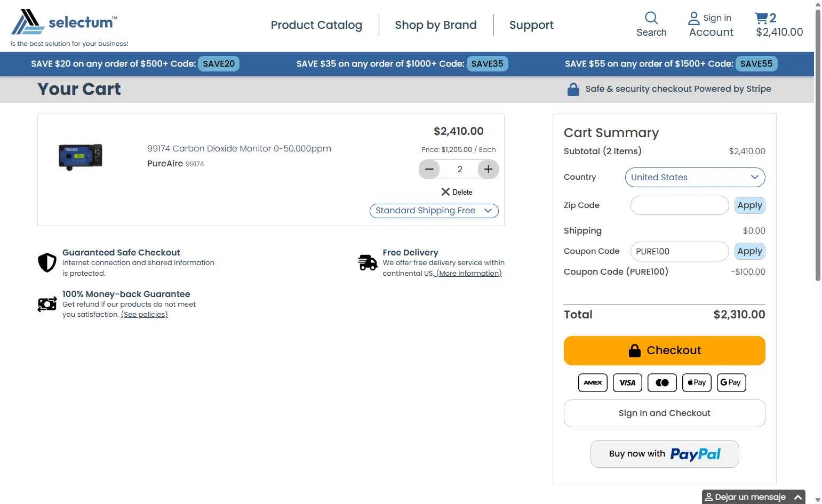Viewport: 822px width, 504px height.
Task: Click the quantity value field
Action: pyautogui.click(x=459, y=169)
